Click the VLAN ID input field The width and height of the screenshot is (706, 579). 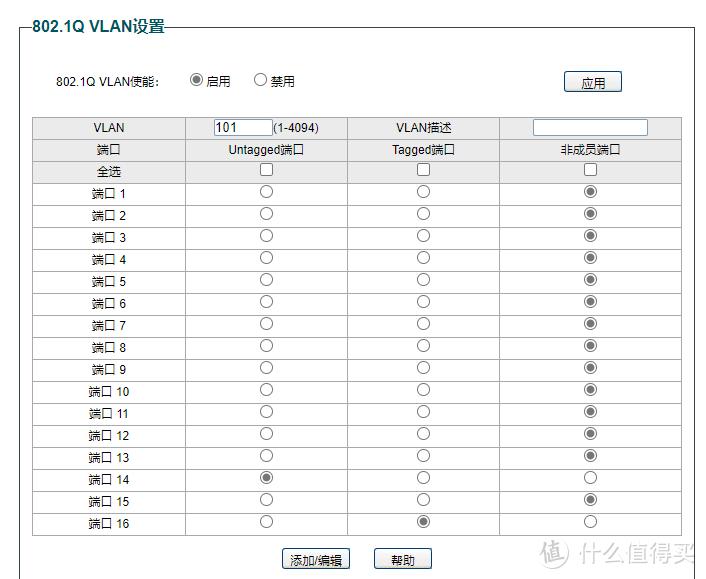[x=243, y=128]
